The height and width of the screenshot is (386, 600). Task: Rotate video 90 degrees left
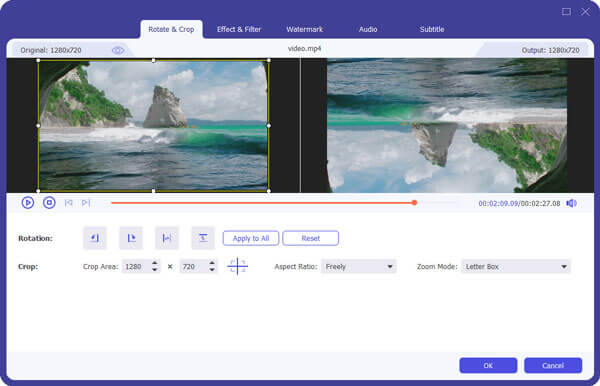pos(95,238)
